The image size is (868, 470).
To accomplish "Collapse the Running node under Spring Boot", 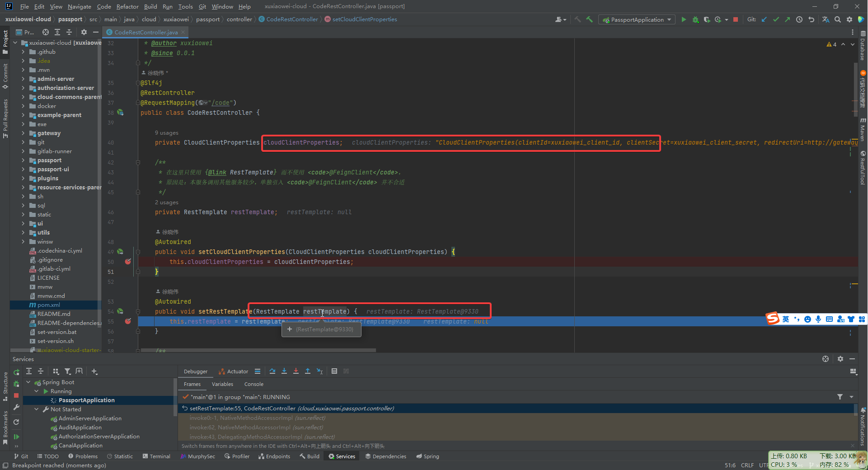I will pos(36,391).
